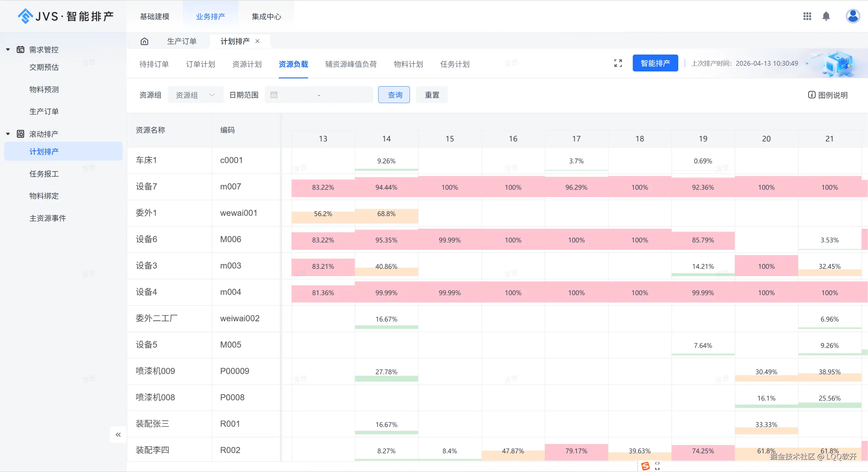Click the home icon tab

coord(144,41)
